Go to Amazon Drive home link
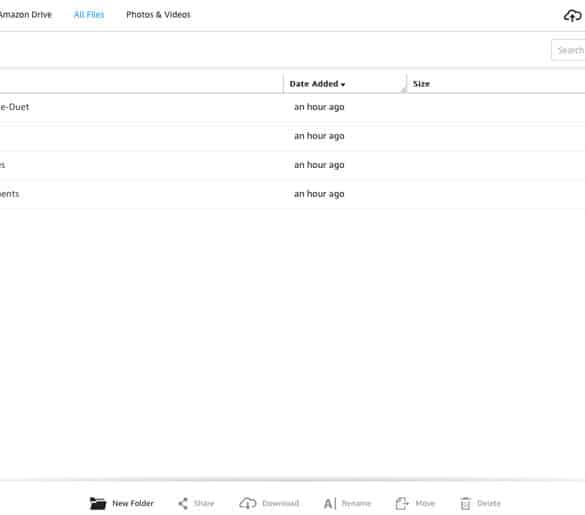 click(x=25, y=15)
